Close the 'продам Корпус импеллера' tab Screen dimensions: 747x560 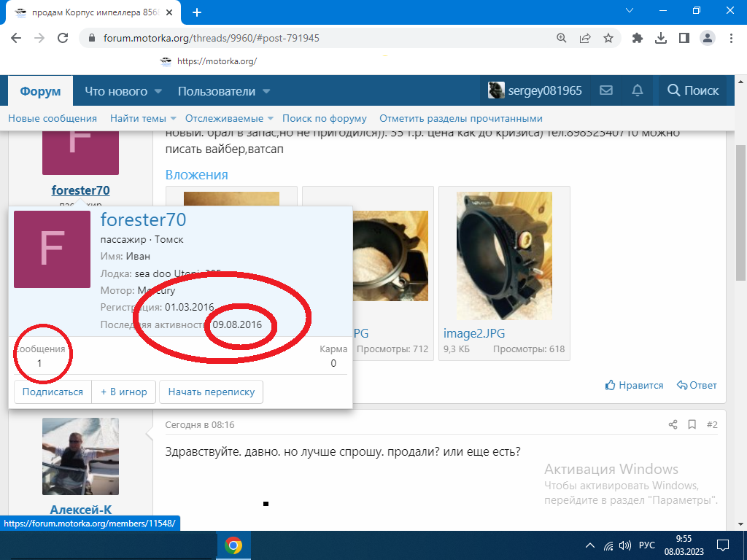pyautogui.click(x=169, y=13)
